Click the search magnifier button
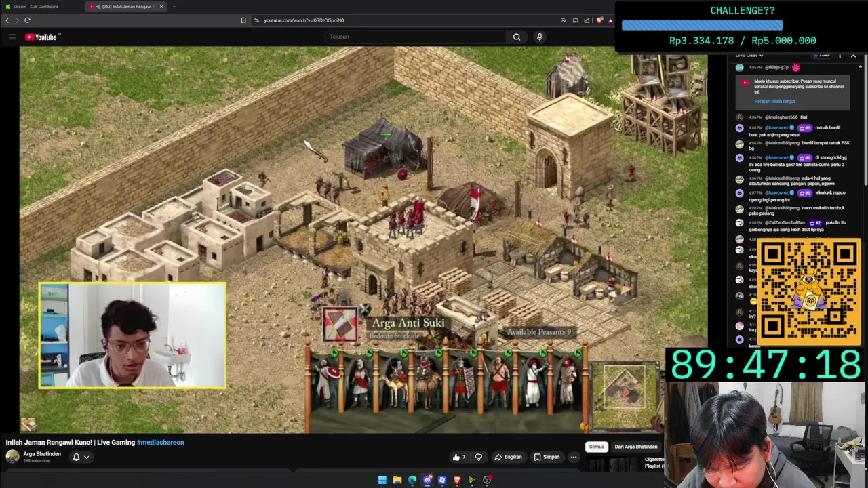868x488 pixels. (517, 37)
